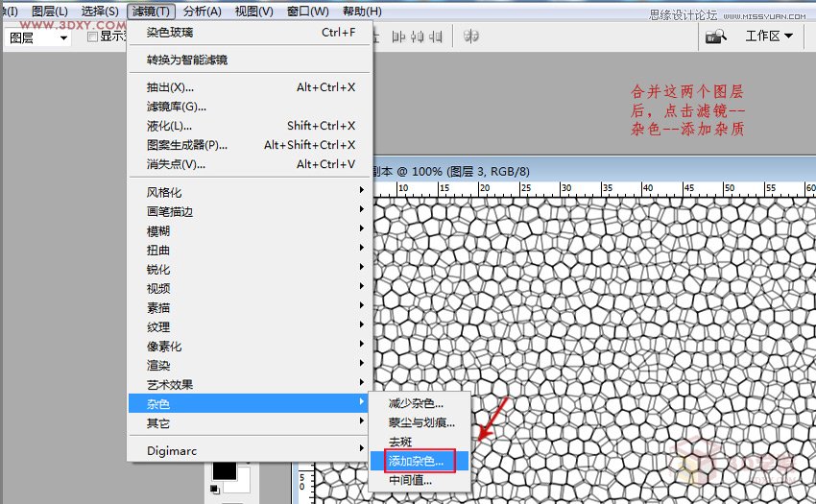Close the open 滤镜(T) menu
816x504 pixels.
tap(151, 11)
